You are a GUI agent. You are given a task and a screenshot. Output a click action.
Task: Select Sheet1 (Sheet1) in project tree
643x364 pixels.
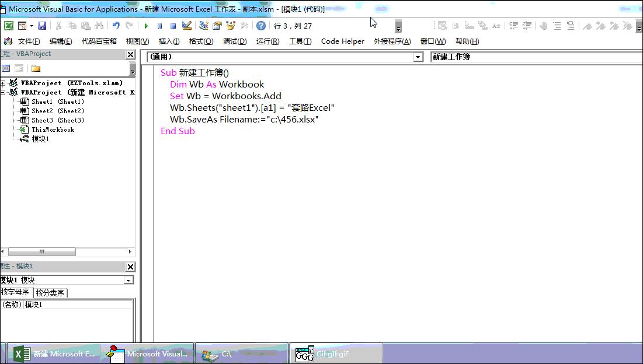pos(58,101)
